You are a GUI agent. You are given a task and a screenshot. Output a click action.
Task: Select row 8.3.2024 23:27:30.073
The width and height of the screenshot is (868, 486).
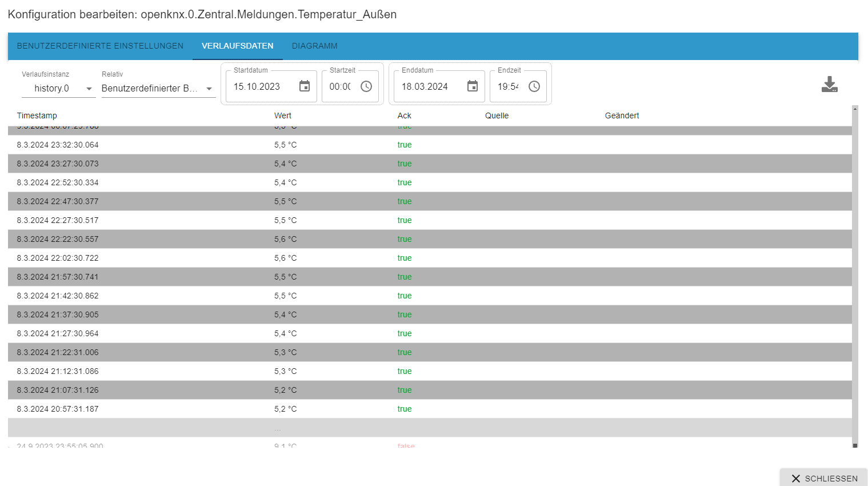pyautogui.click(x=430, y=164)
